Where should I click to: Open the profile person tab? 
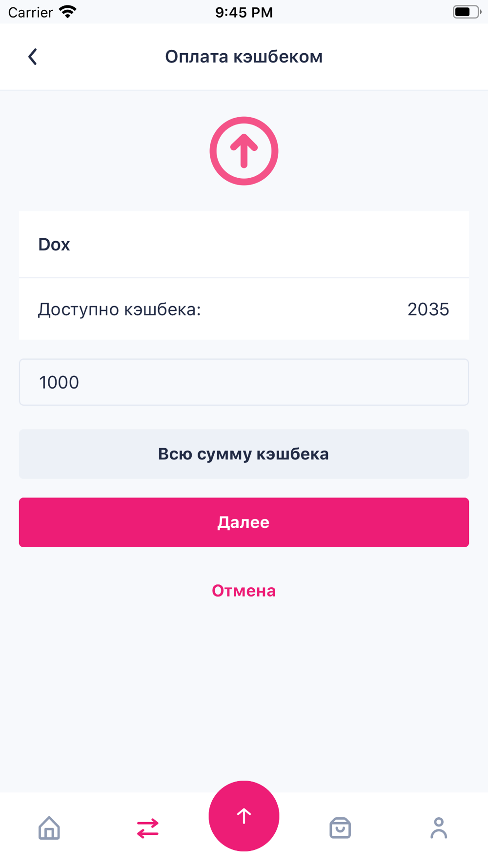tap(439, 828)
